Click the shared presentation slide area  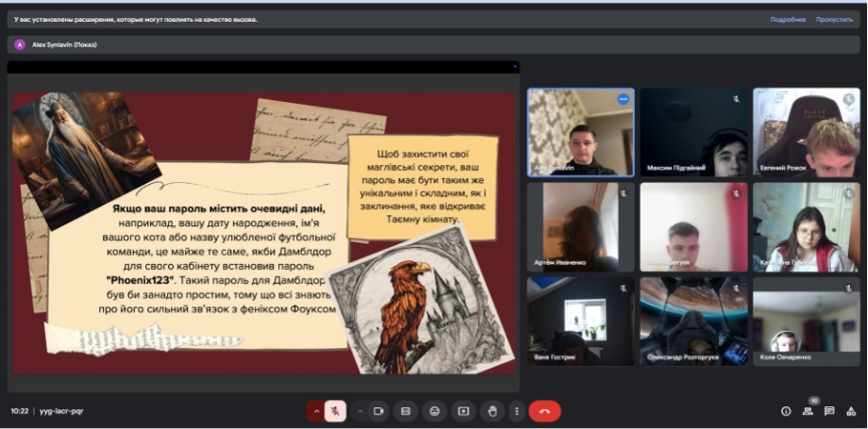tap(263, 233)
